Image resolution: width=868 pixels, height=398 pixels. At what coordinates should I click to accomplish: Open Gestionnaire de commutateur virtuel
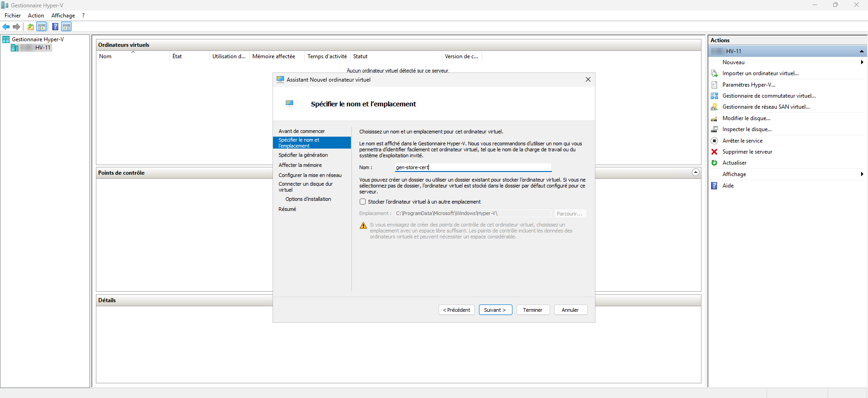click(768, 96)
